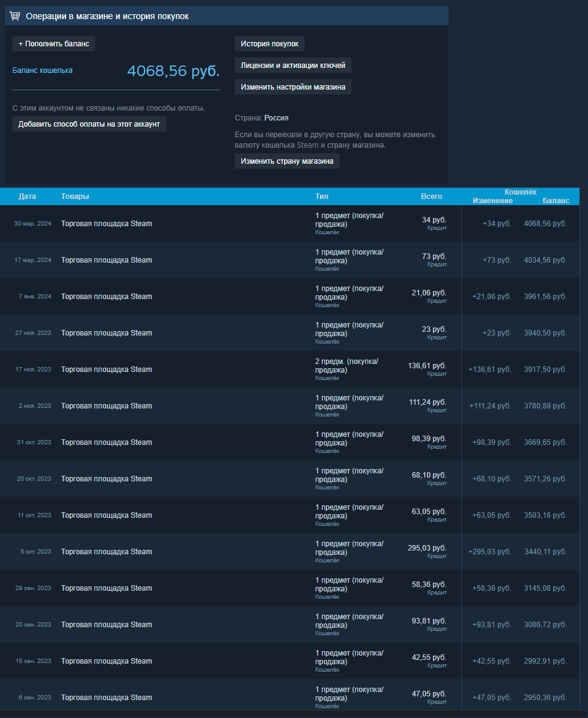
Task: Click the 'Тип' column header
Action: pyautogui.click(x=322, y=196)
